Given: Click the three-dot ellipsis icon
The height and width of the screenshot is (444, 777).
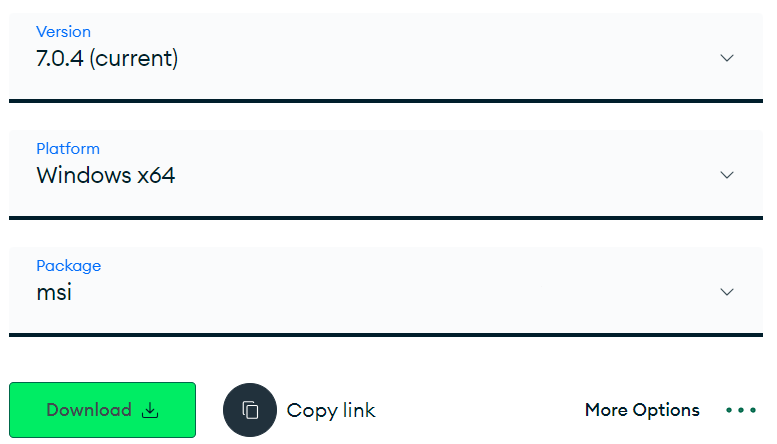Looking at the screenshot, I should (x=741, y=410).
